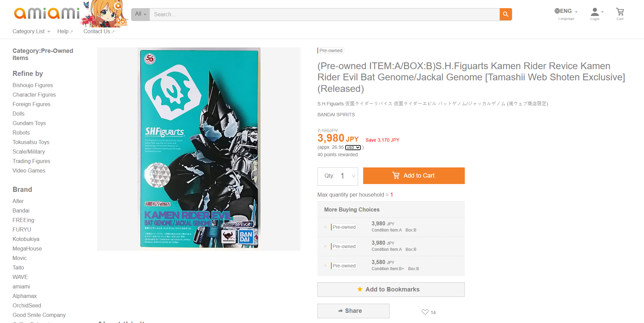Click the Add to Cart button

[x=414, y=176]
